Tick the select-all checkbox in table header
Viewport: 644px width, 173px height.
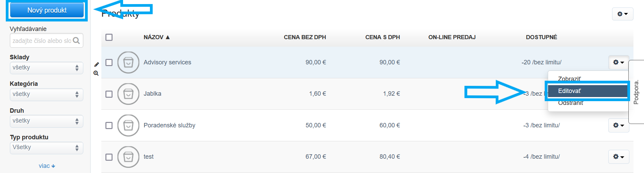click(109, 37)
